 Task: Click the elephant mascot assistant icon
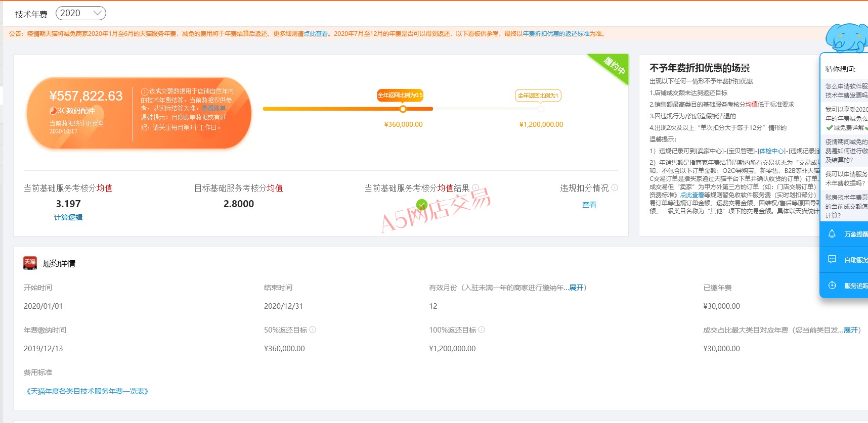point(847,37)
